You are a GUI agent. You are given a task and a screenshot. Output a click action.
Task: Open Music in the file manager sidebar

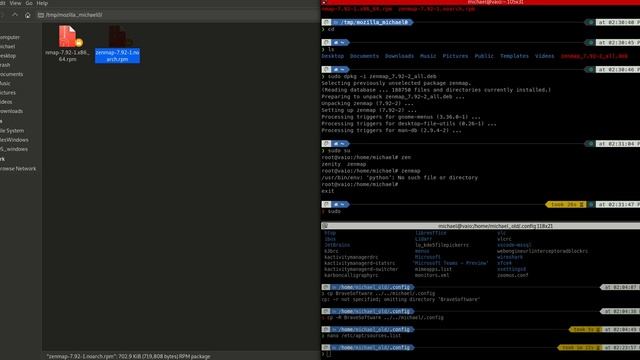[x=5, y=84]
